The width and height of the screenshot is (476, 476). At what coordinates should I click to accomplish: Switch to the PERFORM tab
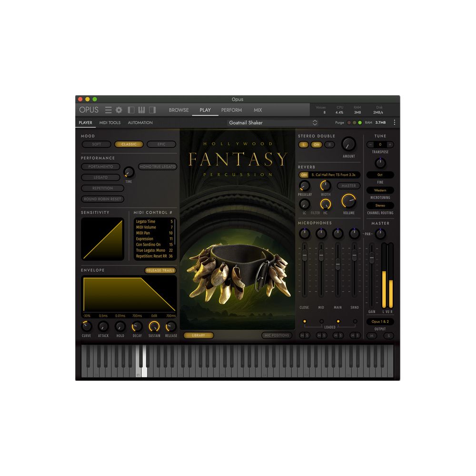(x=231, y=110)
